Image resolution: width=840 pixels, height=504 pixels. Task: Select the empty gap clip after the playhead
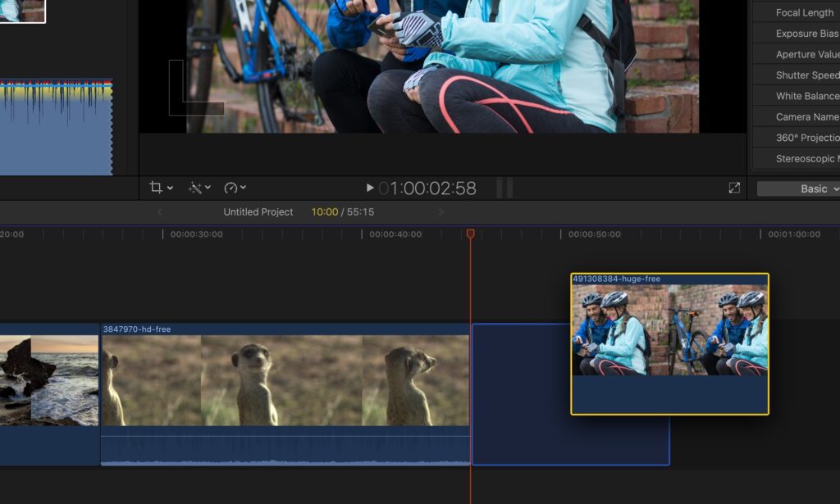coord(521,393)
